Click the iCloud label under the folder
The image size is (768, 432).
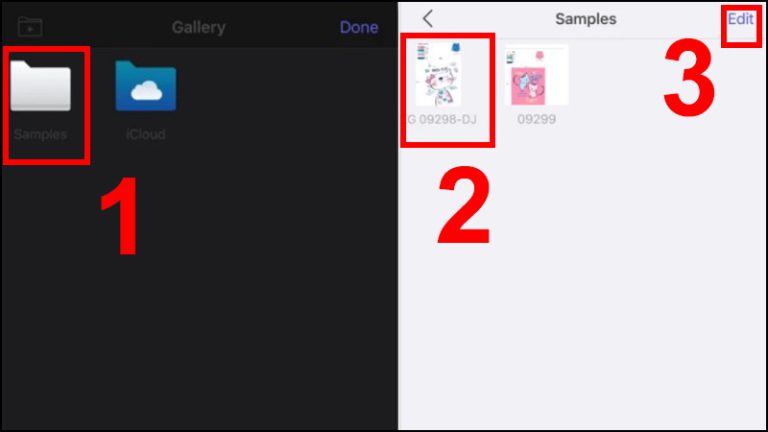click(x=145, y=134)
